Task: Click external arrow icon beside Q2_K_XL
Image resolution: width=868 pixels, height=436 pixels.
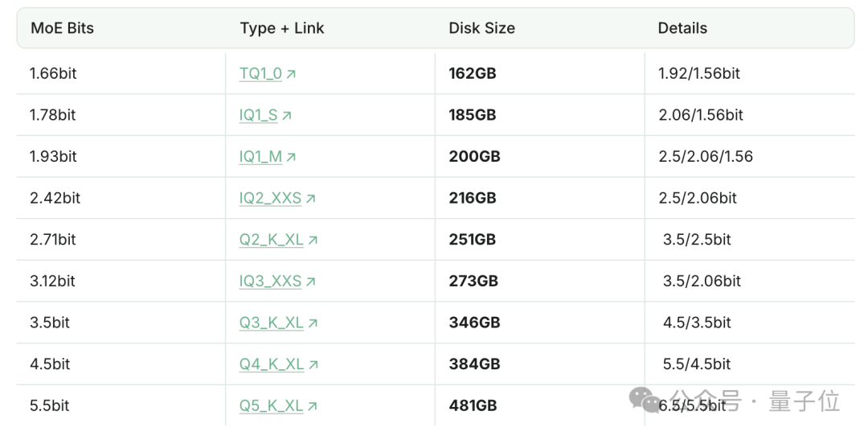Action: coord(313,240)
